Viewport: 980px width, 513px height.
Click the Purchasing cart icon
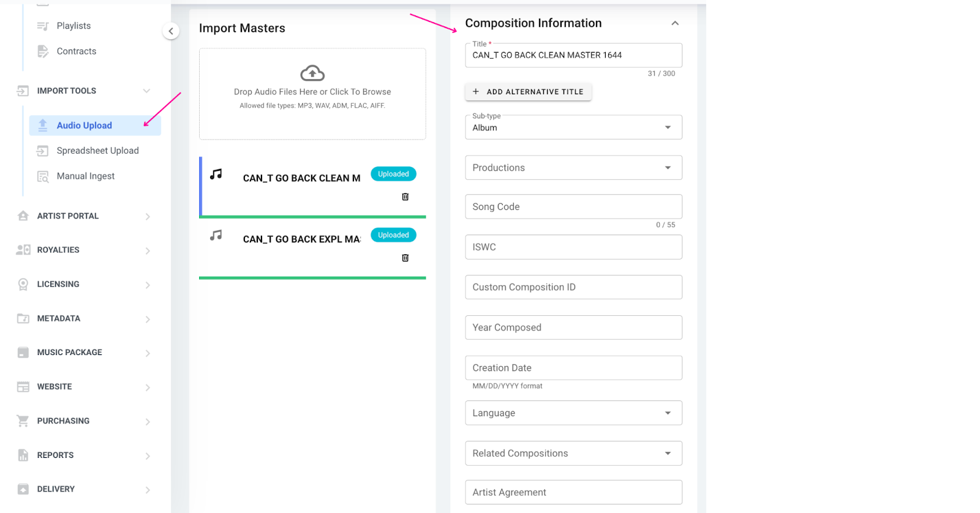pos(23,421)
